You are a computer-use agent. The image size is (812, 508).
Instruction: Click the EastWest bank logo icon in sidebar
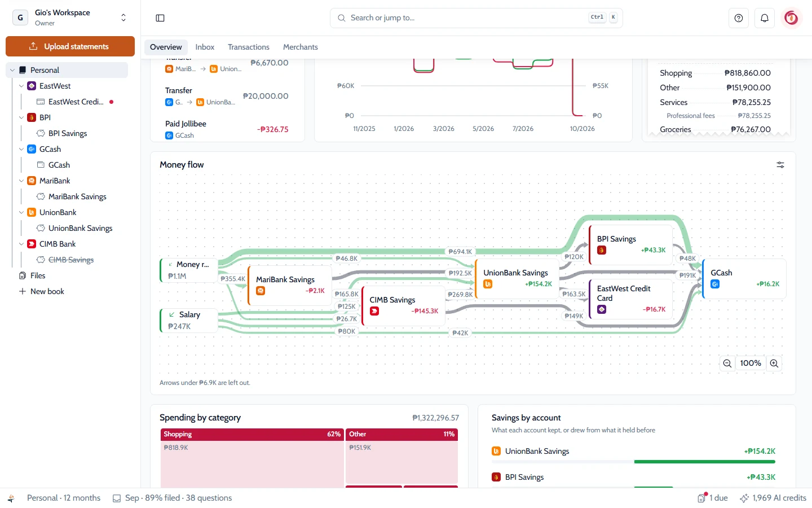(32, 86)
